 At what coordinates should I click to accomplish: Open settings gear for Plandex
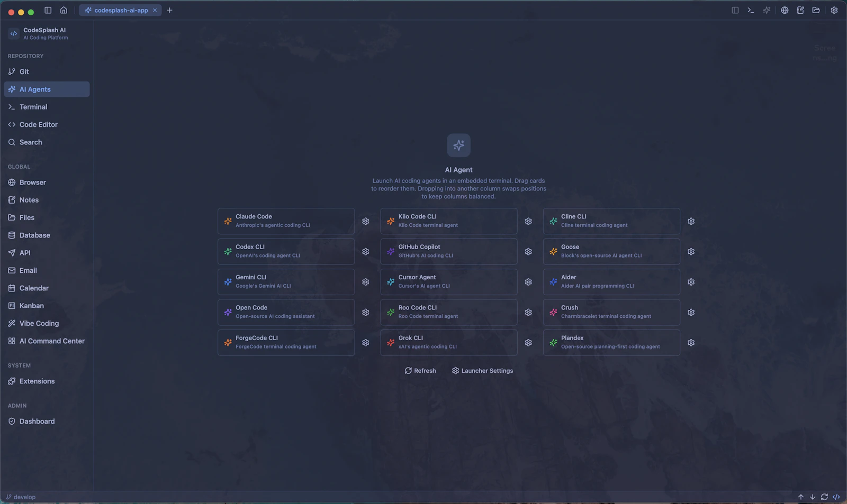(691, 343)
